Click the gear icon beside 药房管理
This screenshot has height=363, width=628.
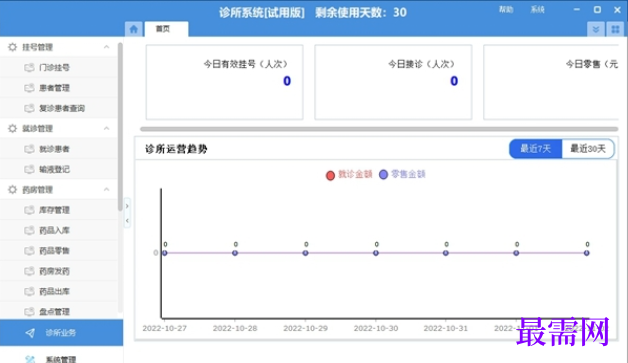tap(12, 190)
